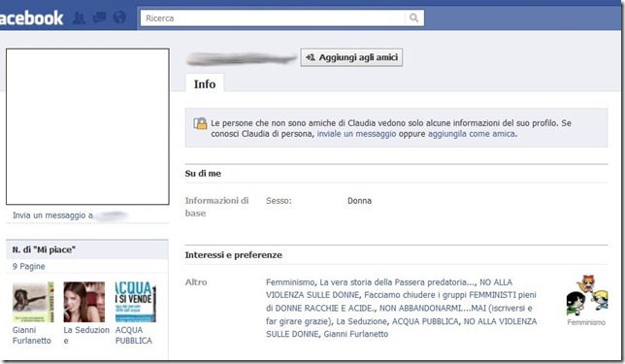Follow the 'inviale un messaggio' link

click(x=356, y=134)
